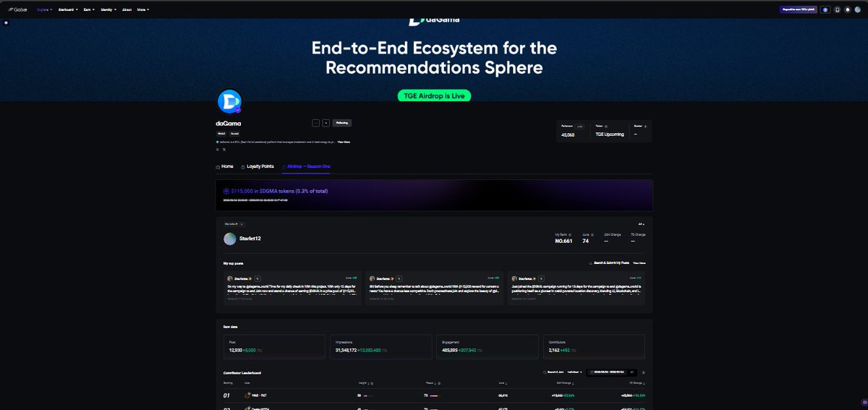
Task: Open the first top post card
Action: pos(292,288)
